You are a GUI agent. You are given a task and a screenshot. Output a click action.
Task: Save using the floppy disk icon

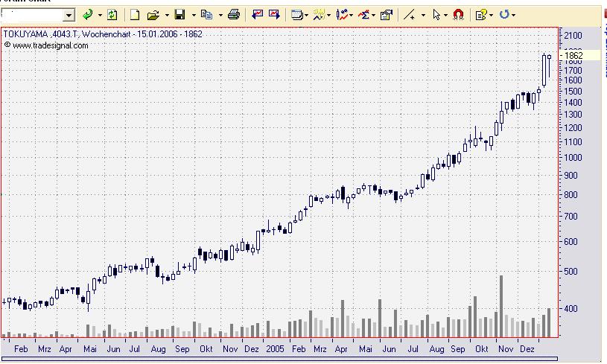(179, 15)
